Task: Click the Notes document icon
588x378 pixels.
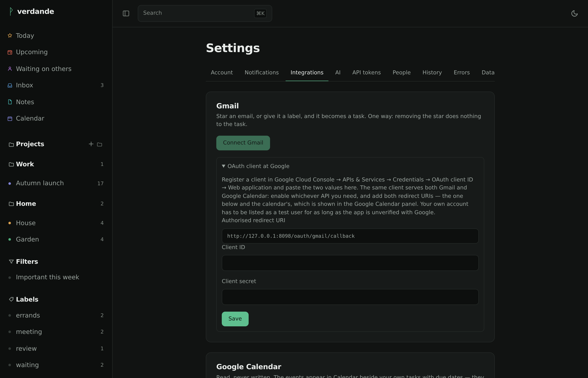Action: tap(10, 102)
